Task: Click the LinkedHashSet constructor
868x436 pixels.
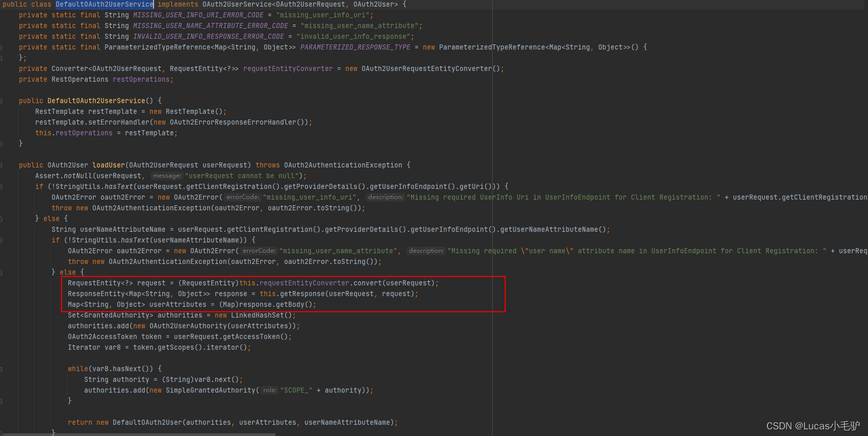Action: [260, 315]
